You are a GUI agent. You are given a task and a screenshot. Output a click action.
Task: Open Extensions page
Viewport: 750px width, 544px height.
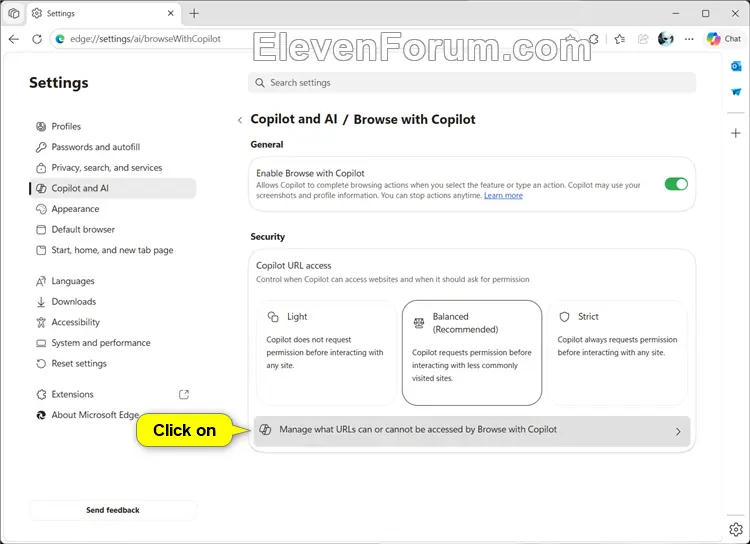(72, 394)
